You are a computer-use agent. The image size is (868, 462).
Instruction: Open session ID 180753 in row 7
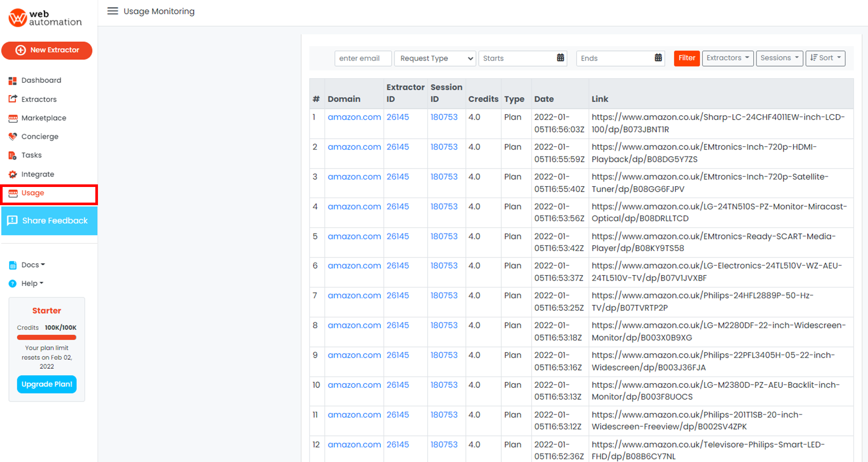coord(444,295)
